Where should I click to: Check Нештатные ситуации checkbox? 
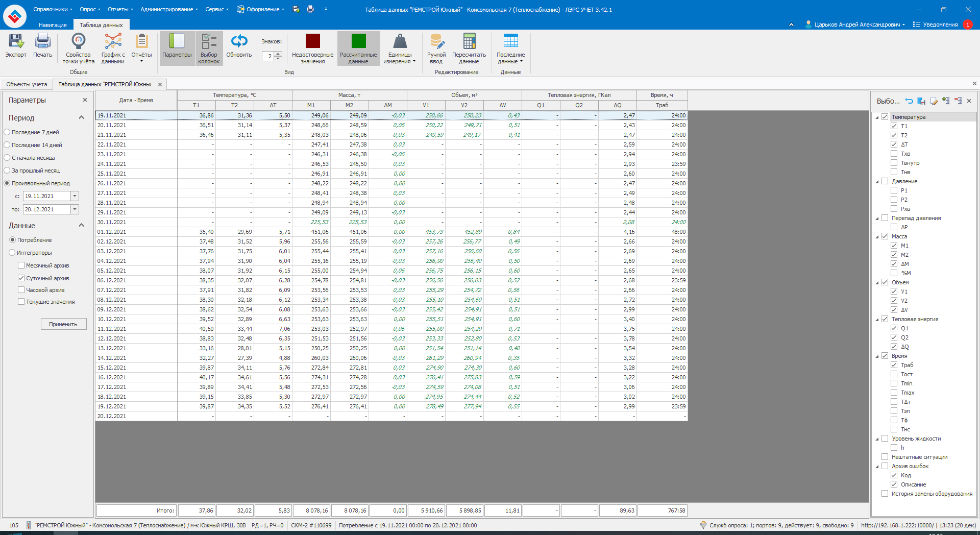pyautogui.click(x=885, y=457)
